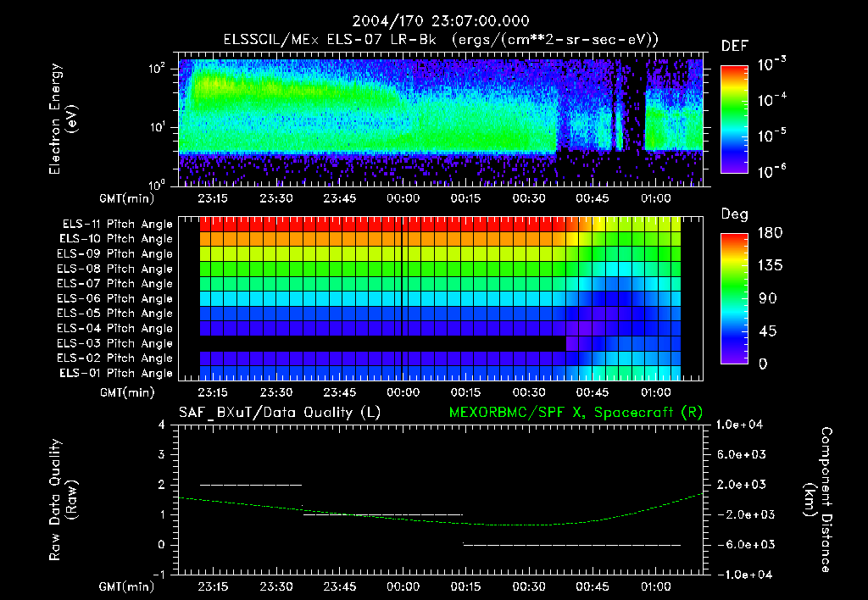Click the 00:30 tick on bottom panel axis

pyautogui.click(x=529, y=587)
